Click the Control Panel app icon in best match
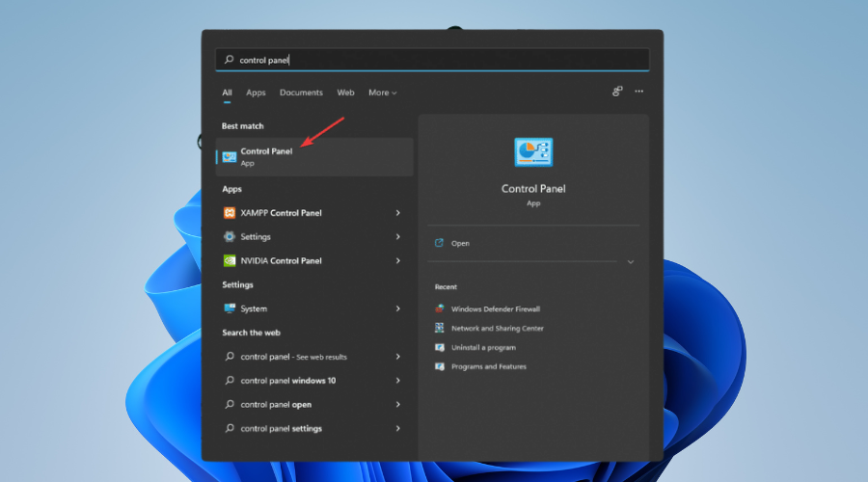Viewport: 868px width, 482px height. (230, 157)
